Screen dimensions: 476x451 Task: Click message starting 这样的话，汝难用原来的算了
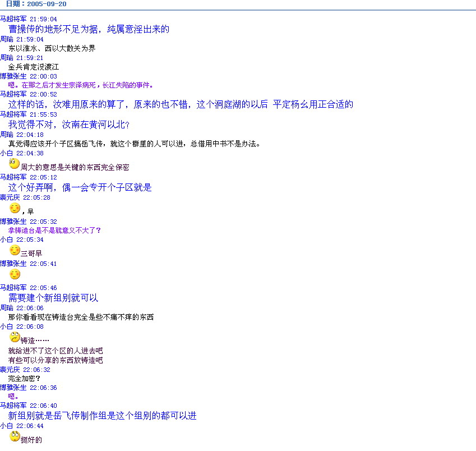tap(181, 104)
